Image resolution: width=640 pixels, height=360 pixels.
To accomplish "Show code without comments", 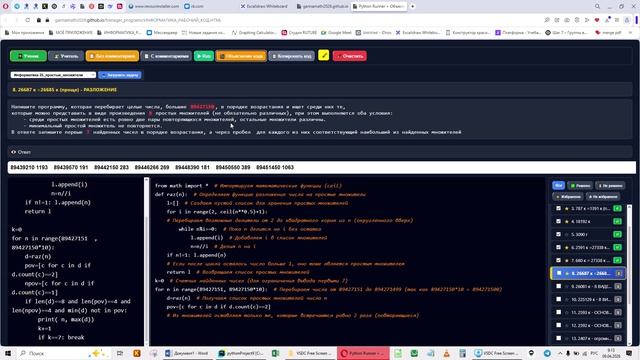I will [112, 56].
